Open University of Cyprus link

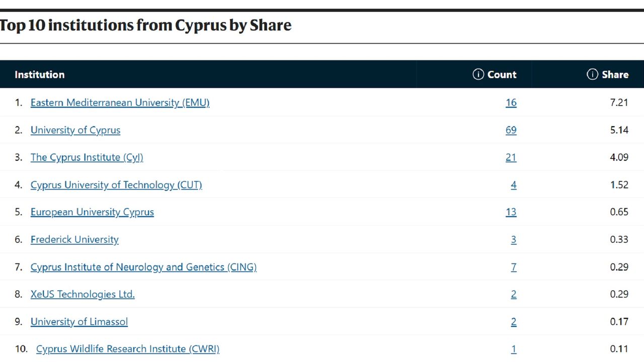point(75,130)
